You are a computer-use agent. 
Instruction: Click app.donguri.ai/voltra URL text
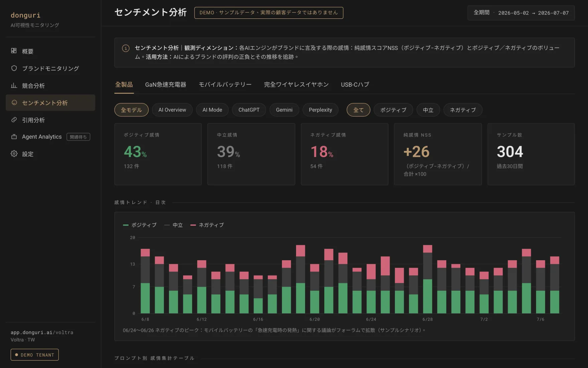tap(42, 332)
